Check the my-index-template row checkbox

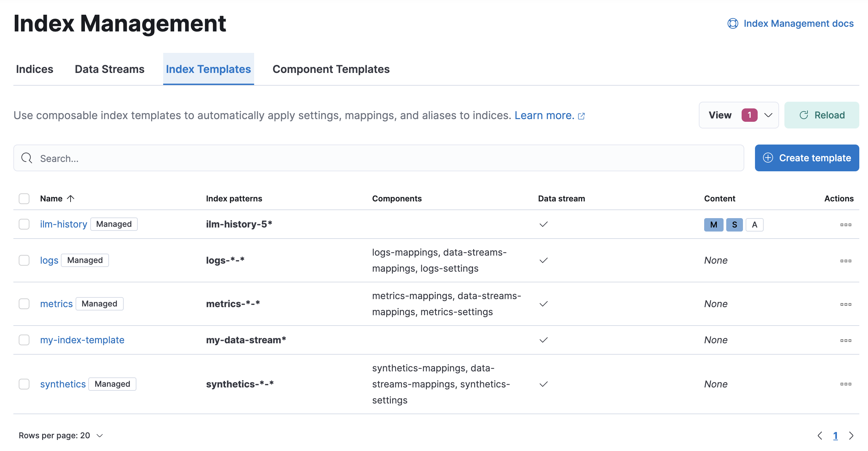24,340
